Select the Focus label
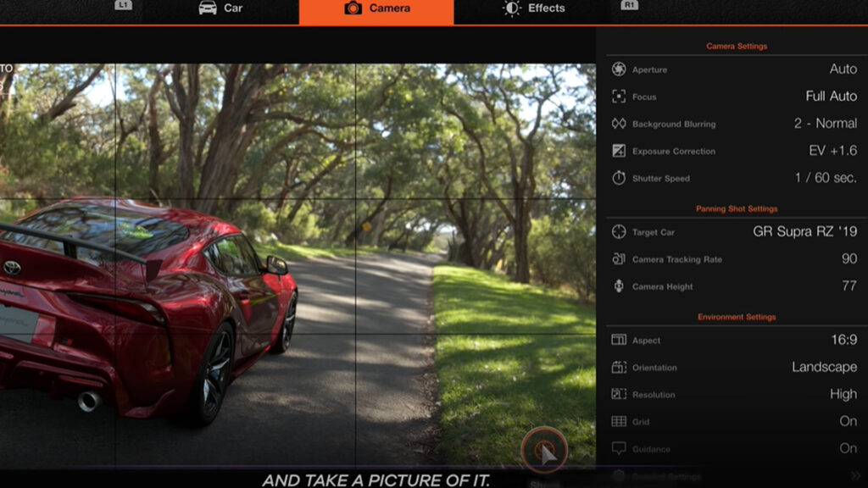Image resolution: width=868 pixels, height=488 pixels. click(644, 97)
